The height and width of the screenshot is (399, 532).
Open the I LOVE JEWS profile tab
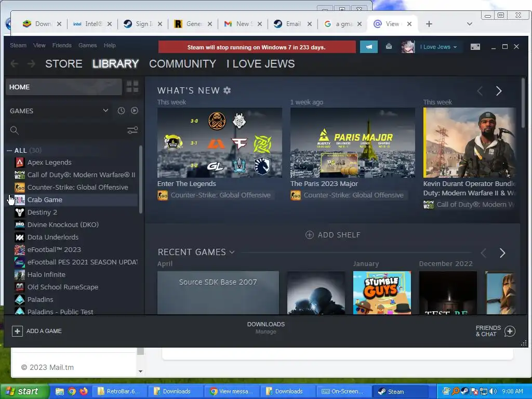pyautogui.click(x=261, y=64)
